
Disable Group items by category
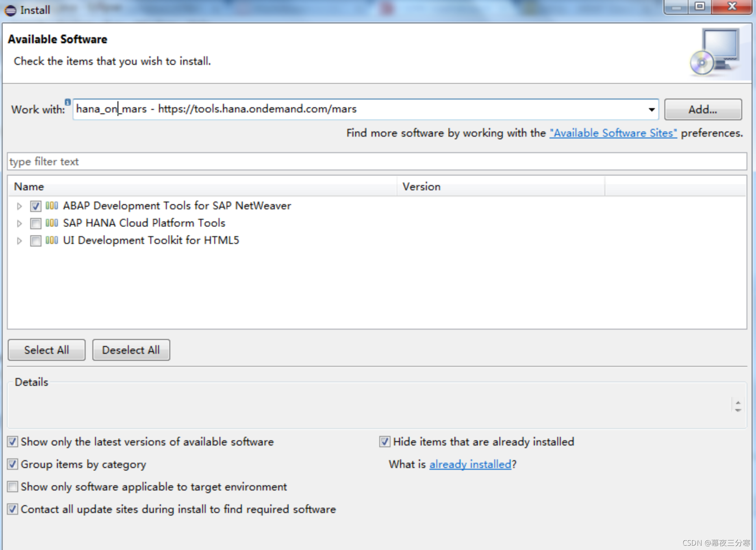click(12, 464)
